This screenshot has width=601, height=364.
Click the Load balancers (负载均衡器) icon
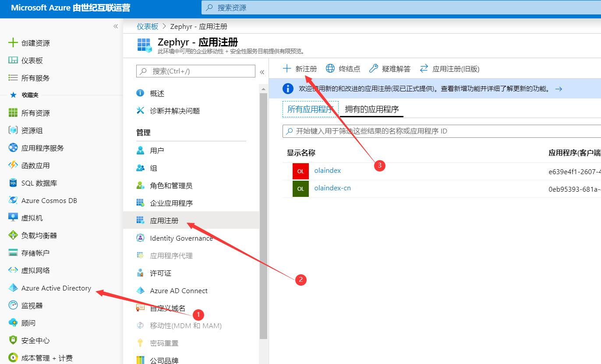13,235
